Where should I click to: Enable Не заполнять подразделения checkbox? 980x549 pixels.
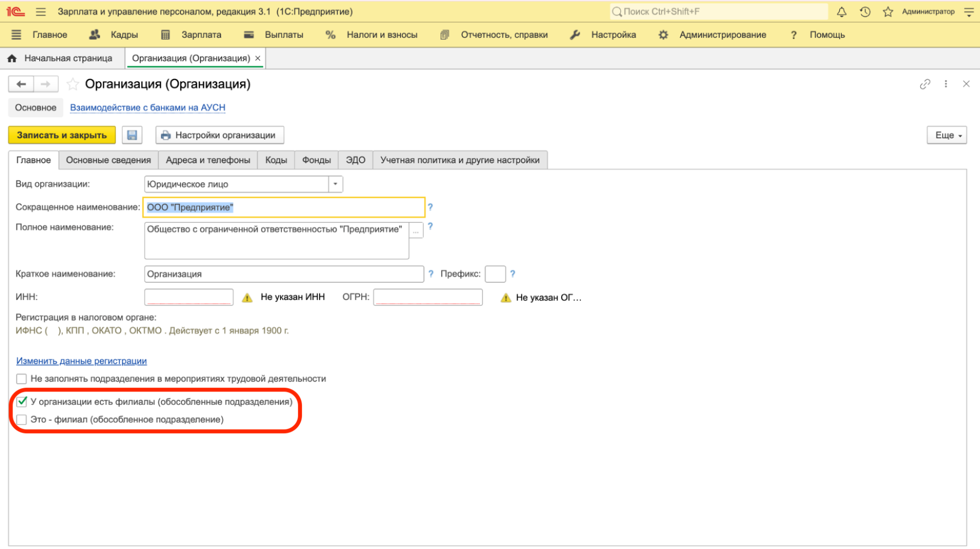coord(22,379)
